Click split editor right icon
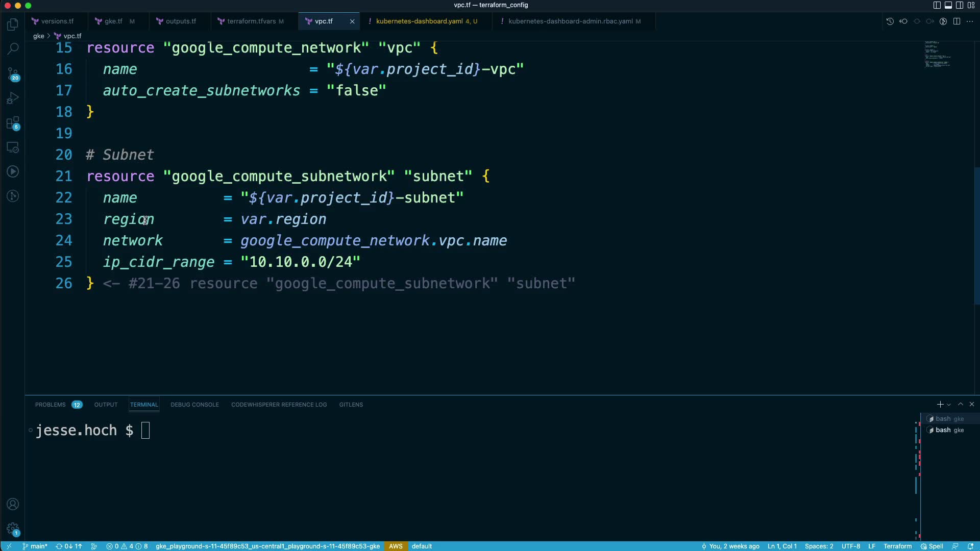 (x=957, y=21)
